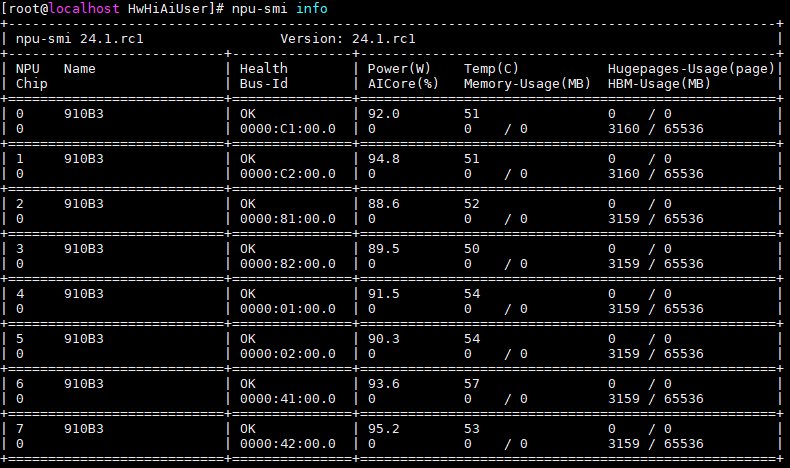Click the 'Temp(C)' column header
790x468 pixels.
click(x=491, y=69)
